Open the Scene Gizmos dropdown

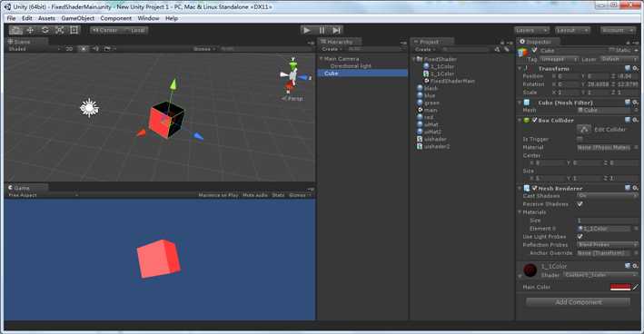[204, 49]
